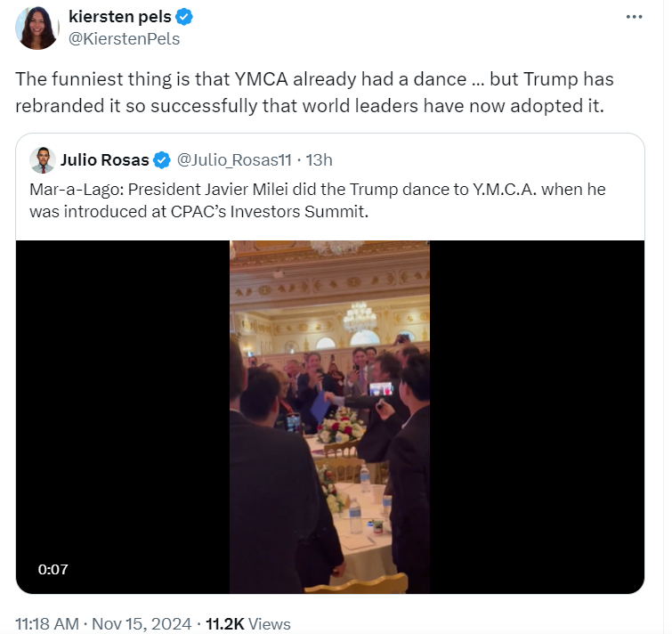672x634 pixels.
Task: Open the @KierstenPels handle link
Action: (x=124, y=38)
